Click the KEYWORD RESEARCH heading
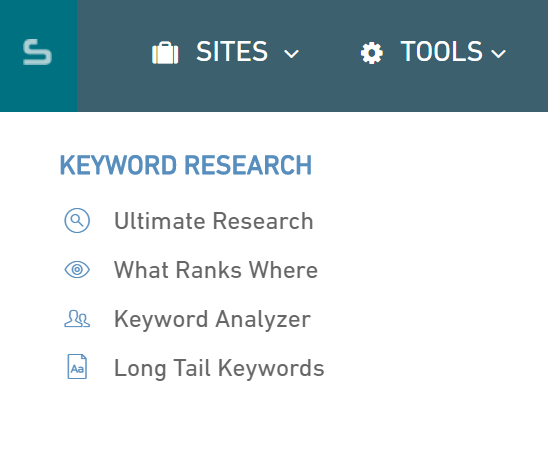 (186, 165)
